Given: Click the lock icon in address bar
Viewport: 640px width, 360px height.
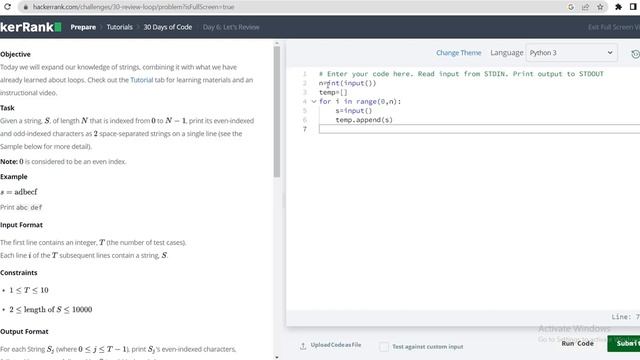Looking at the screenshot, I should point(25,7).
